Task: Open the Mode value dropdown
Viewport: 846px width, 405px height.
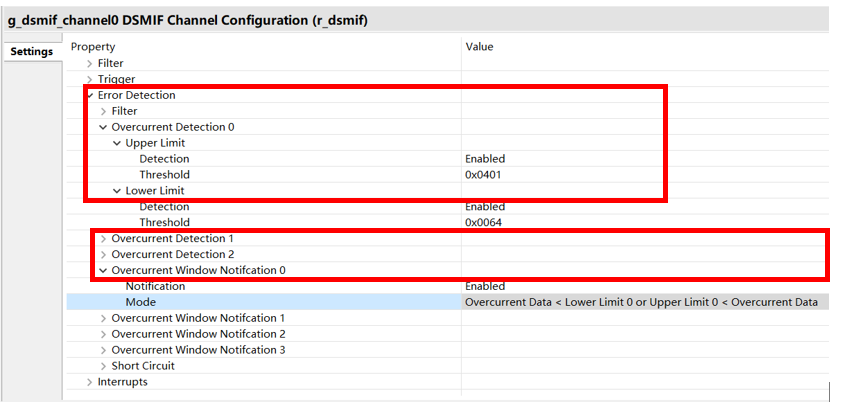Action: [645, 302]
